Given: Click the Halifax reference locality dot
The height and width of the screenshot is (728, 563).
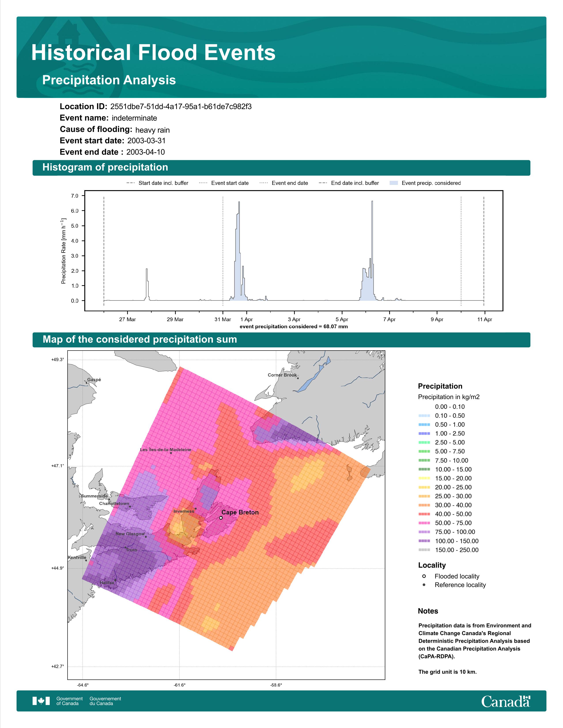Looking at the screenshot, I should [115, 580].
